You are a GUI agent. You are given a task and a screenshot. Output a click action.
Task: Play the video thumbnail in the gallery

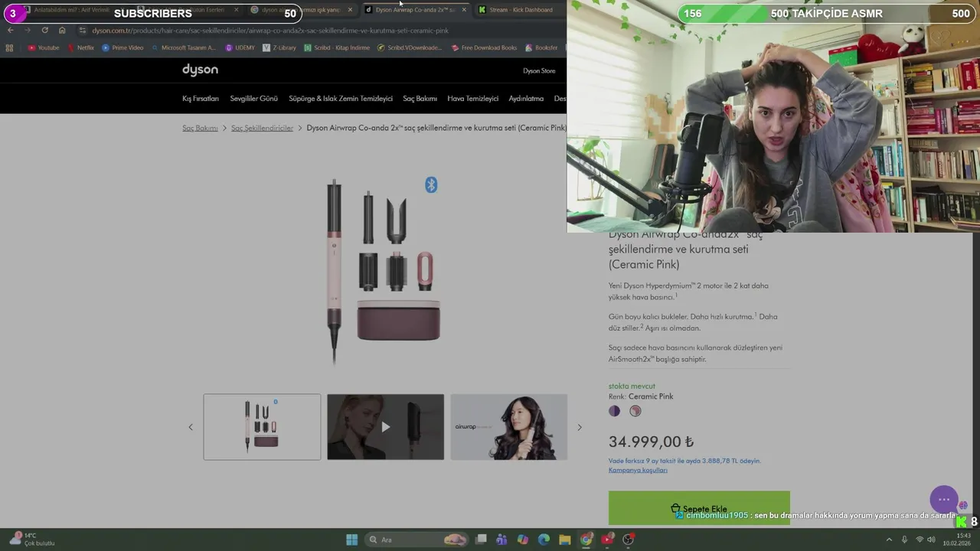coord(385,427)
